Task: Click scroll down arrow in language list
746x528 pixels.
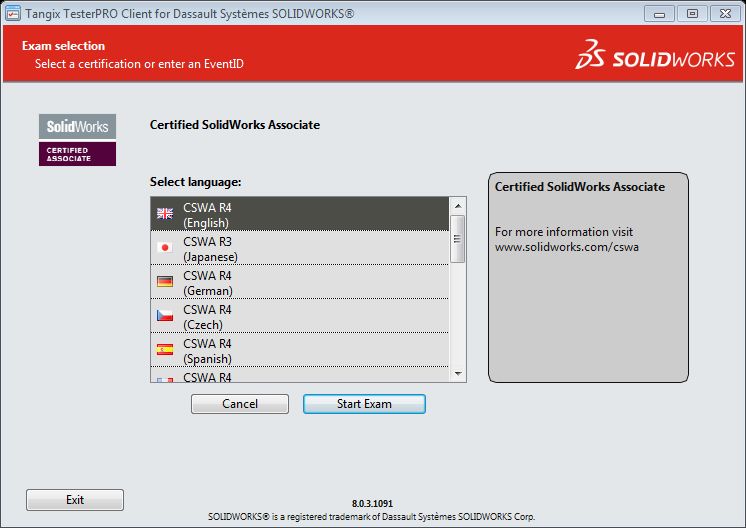Action: pos(458,373)
